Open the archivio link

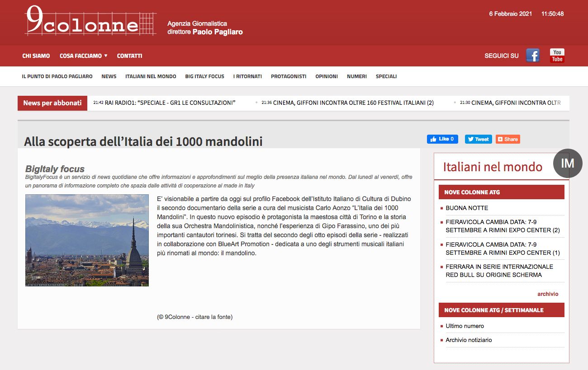click(547, 294)
